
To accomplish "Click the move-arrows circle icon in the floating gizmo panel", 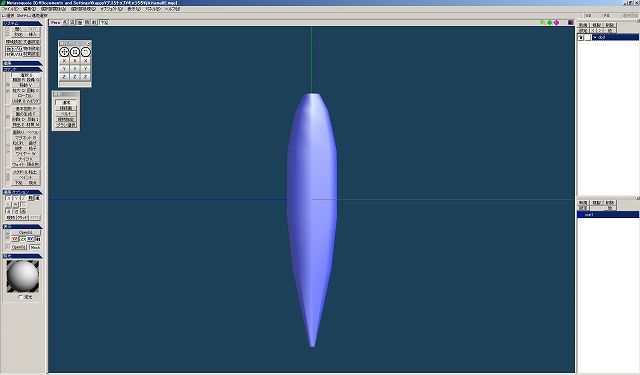I will pyautogui.click(x=64, y=52).
